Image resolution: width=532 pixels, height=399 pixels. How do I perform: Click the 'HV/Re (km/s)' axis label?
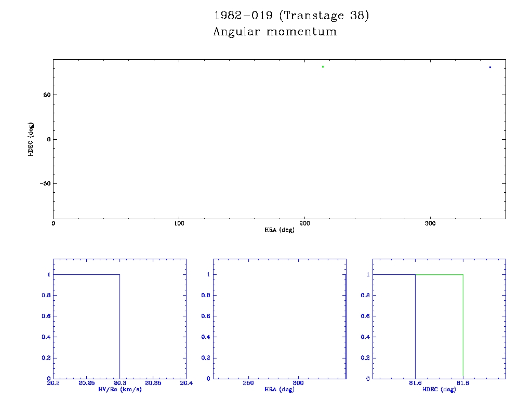click(119, 389)
